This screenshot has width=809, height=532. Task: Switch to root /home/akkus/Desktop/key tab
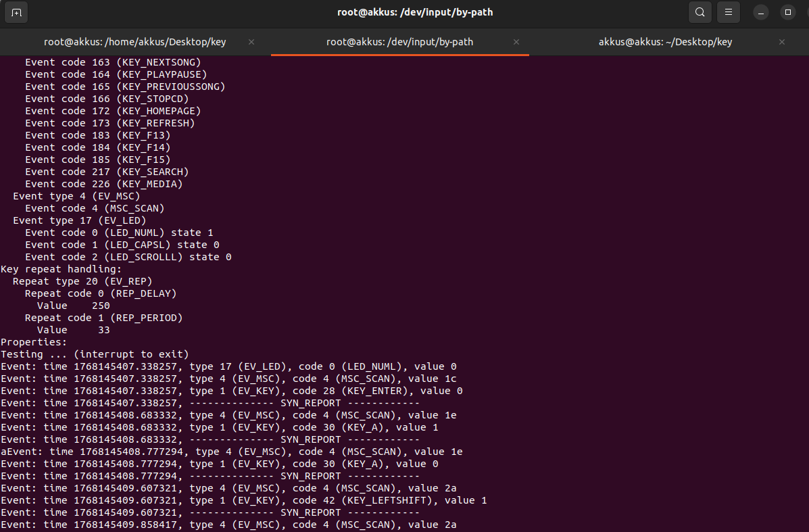[x=135, y=42]
